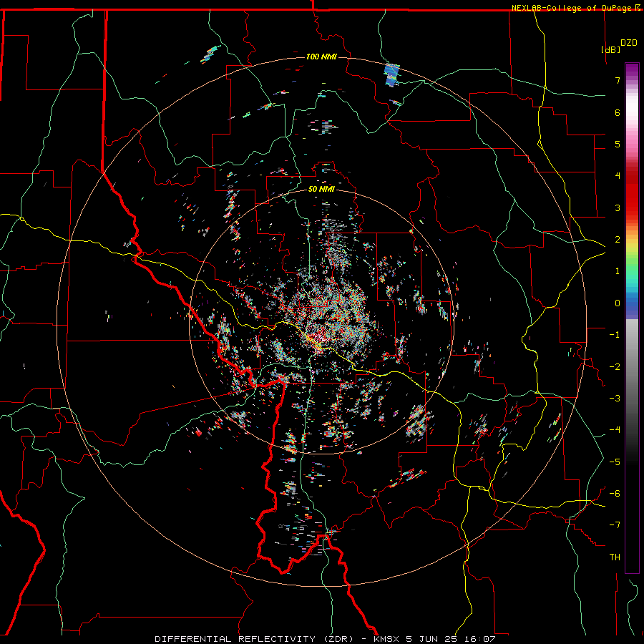Viewport: 644px width, 644px height.
Task: Click the 4 value on dB scale
Action: (618, 176)
